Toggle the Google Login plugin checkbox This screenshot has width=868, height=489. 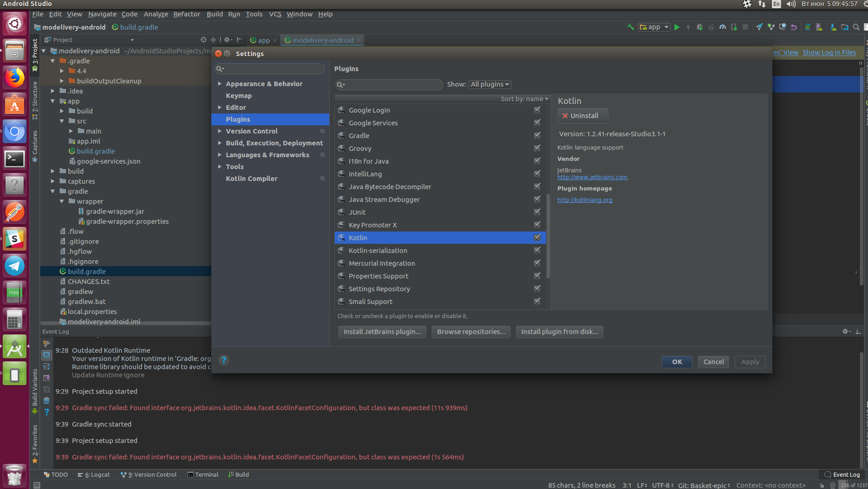click(537, 110)
